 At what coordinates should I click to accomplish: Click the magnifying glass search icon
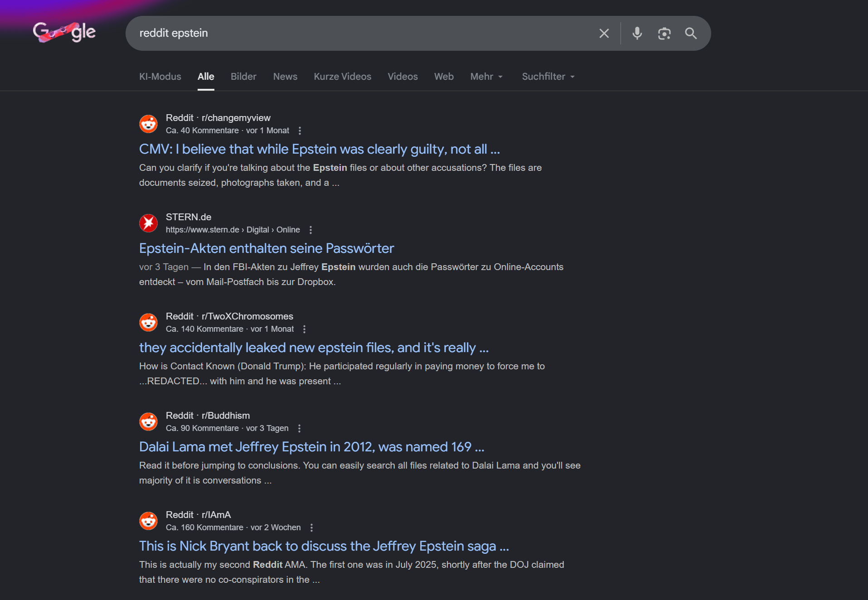691,33
